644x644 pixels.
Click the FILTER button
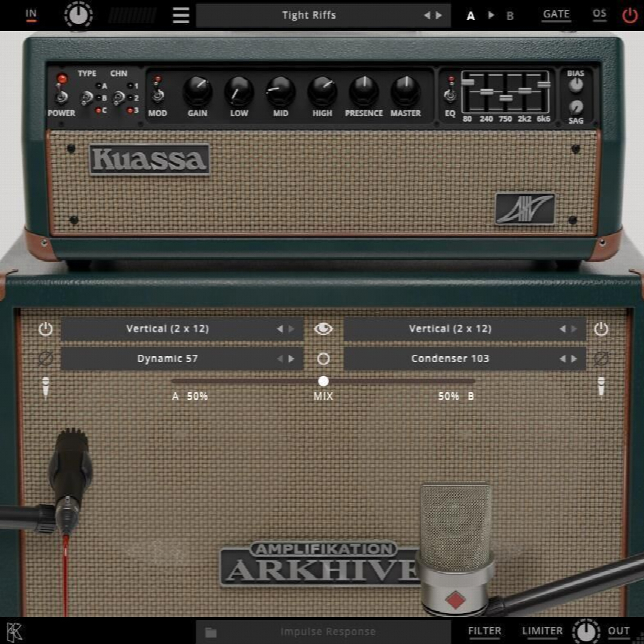coord(485,631)
